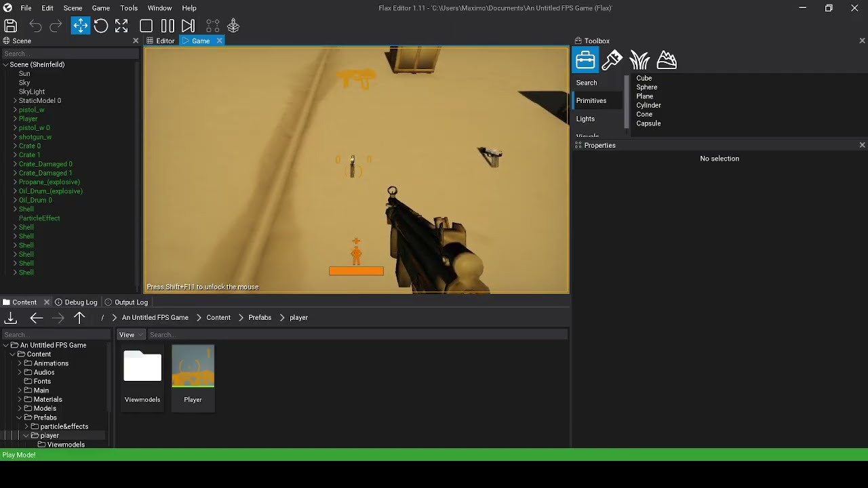Close the Game tab
868x488 pixels.
click(219, 41)
